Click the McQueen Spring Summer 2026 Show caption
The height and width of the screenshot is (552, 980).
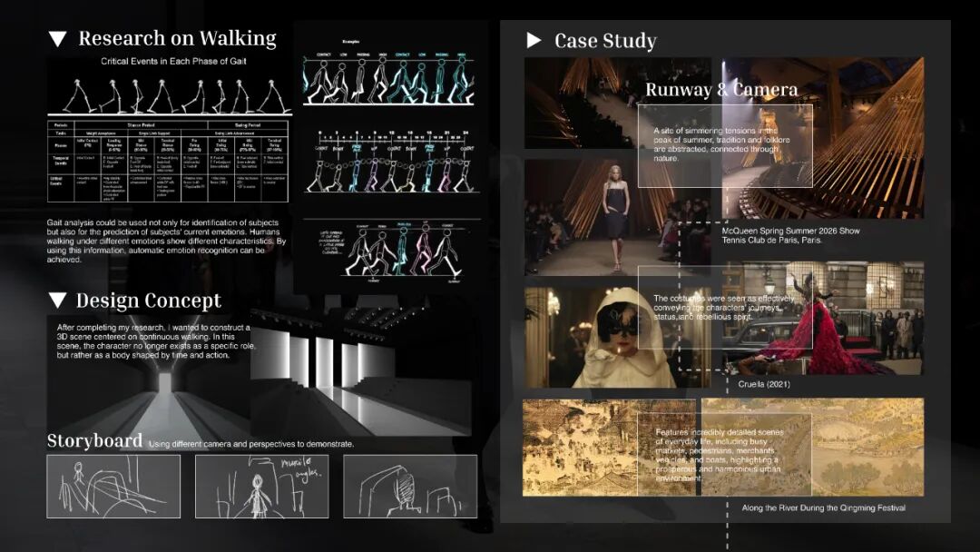click(x=790, y=236)
